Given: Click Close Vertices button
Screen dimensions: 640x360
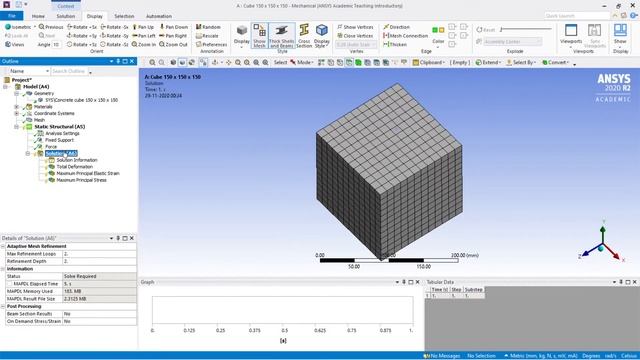Looking at the screenshot, I should (x=355, y=36).
